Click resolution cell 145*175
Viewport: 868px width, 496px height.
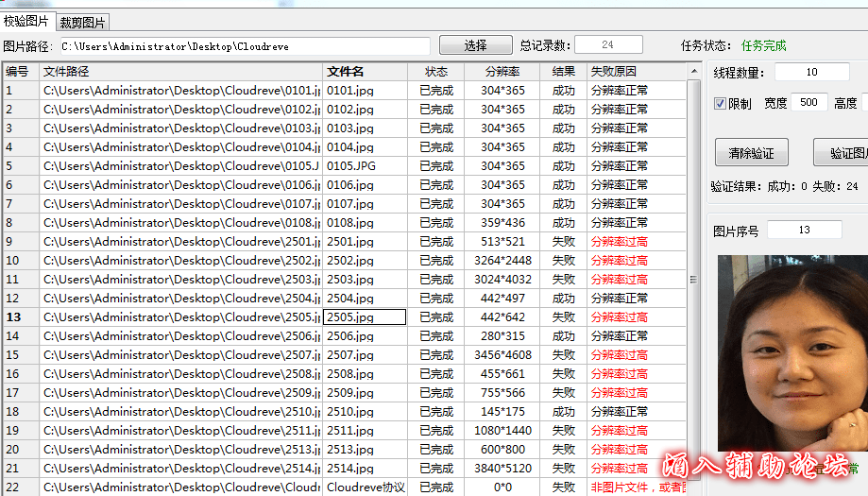point(502,411)
